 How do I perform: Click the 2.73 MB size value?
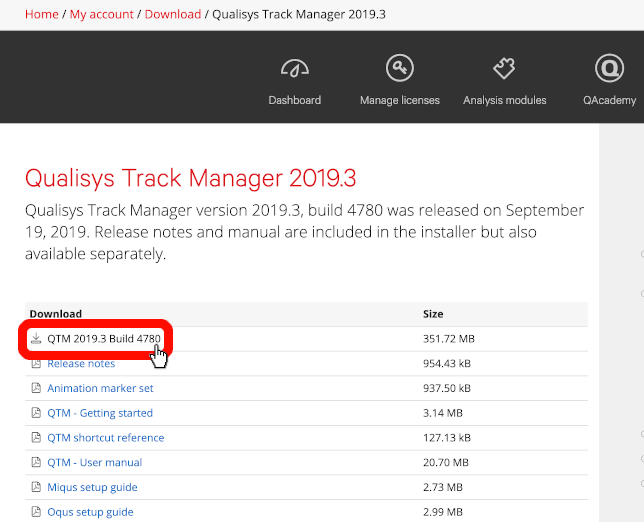(x=443, y=487)
